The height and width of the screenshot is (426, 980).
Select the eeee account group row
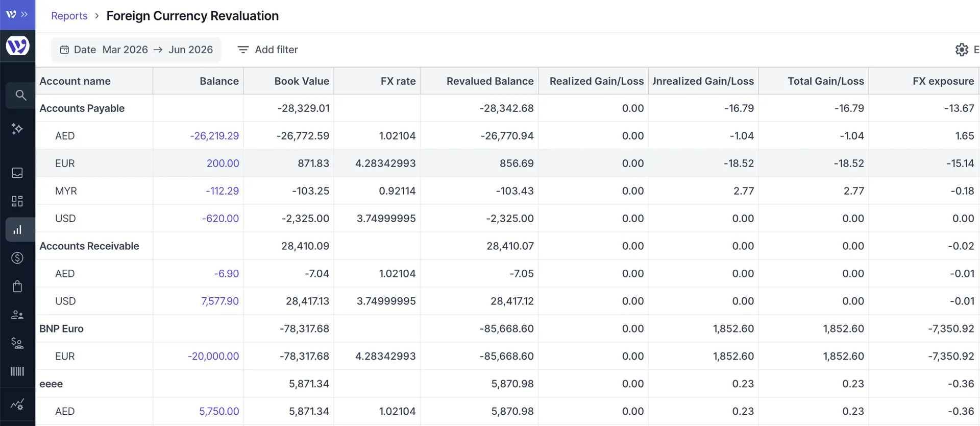click(x=507, y=384)
